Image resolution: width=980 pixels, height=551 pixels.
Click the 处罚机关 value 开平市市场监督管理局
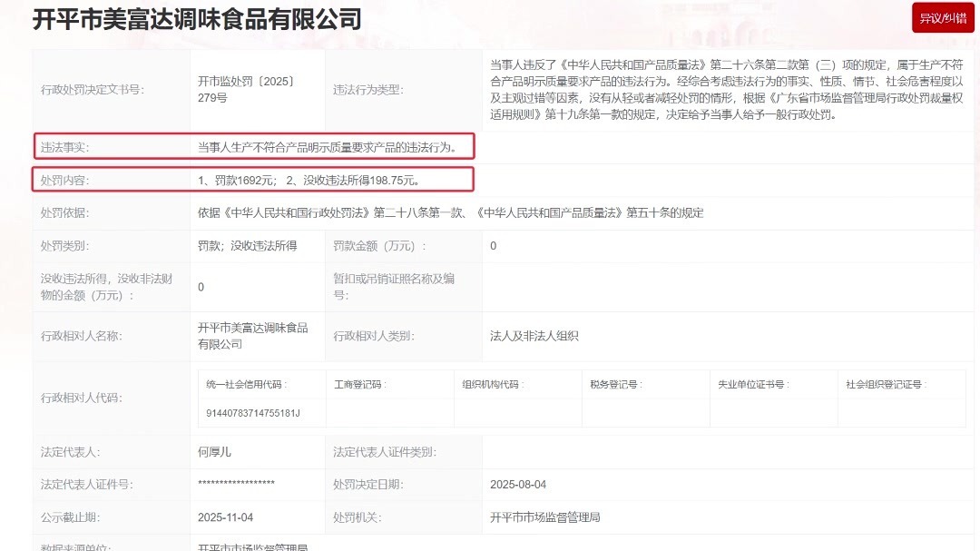[544, 517]
